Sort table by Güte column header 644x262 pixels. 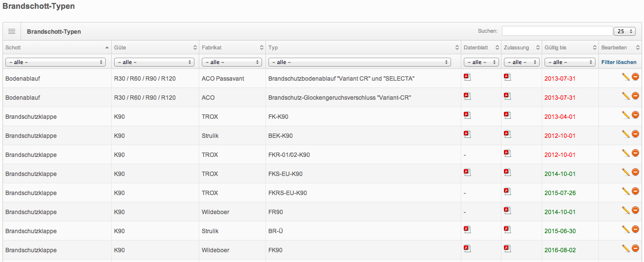(x=155, y=47)
